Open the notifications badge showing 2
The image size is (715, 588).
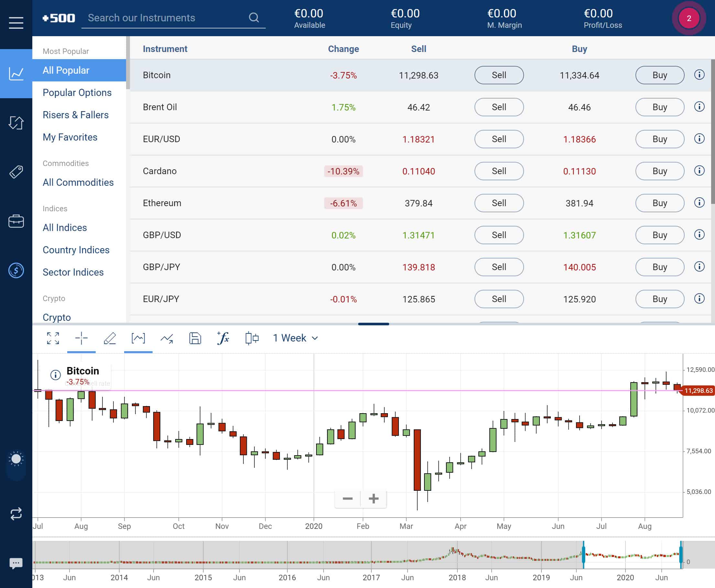688,18
